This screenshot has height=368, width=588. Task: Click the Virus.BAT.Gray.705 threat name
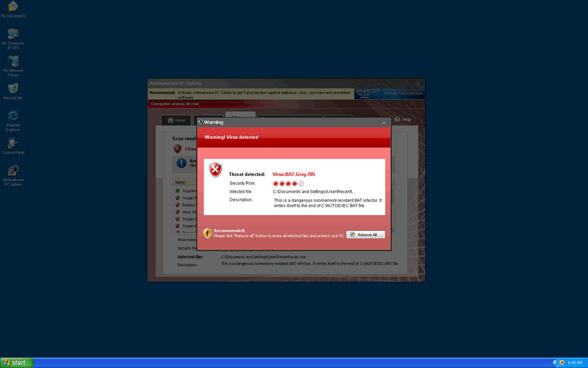click(x=293, y=174)
